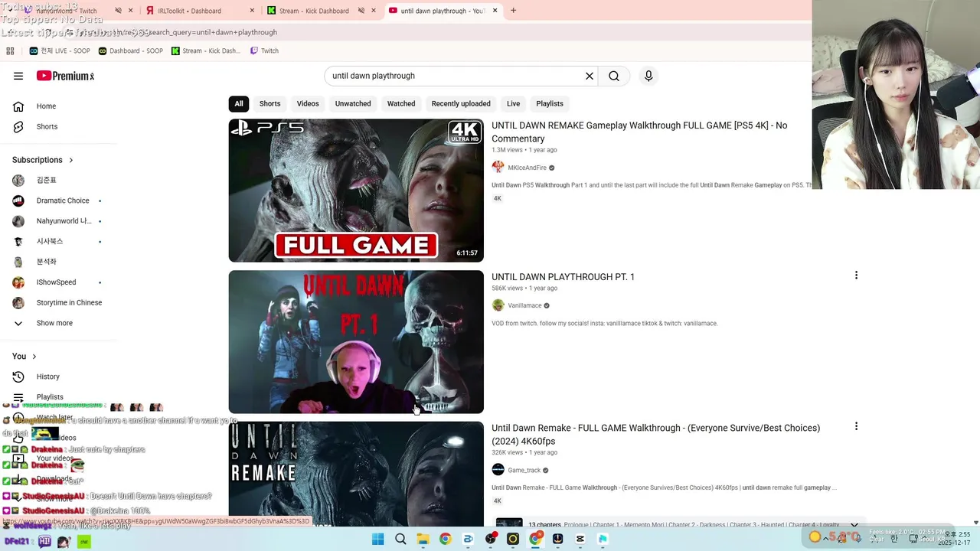Screen dimensions: 980x551
Task: Open the Windows Start menu
Action: (378, 539)
